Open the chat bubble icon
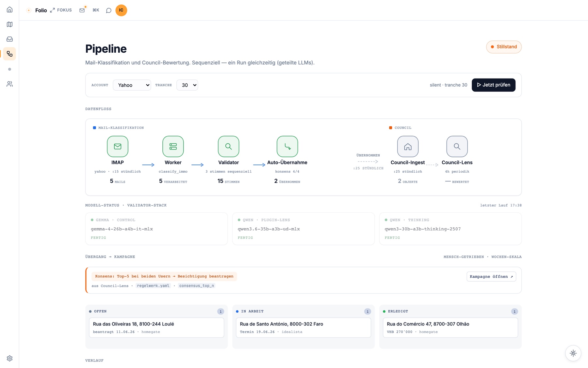 click(x=108, y=10)
